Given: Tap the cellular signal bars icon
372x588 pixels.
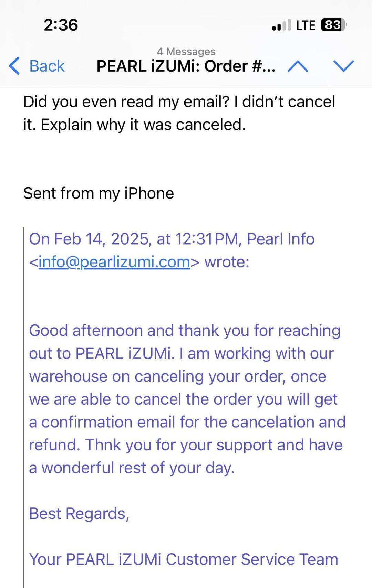Looking at the screenshot, I should click(x=281, y=25).
